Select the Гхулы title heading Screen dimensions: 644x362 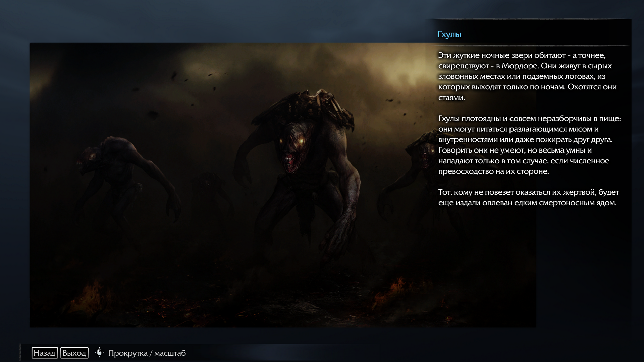coord(449,34)
